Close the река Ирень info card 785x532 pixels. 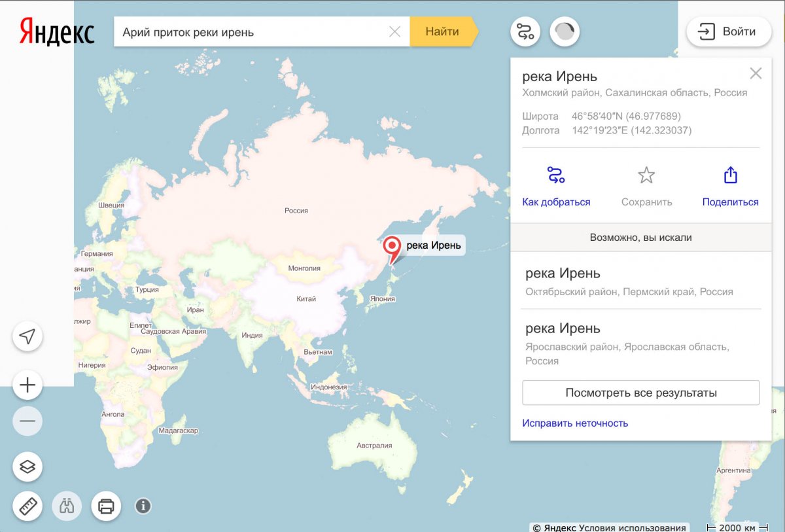coord(756,73)
